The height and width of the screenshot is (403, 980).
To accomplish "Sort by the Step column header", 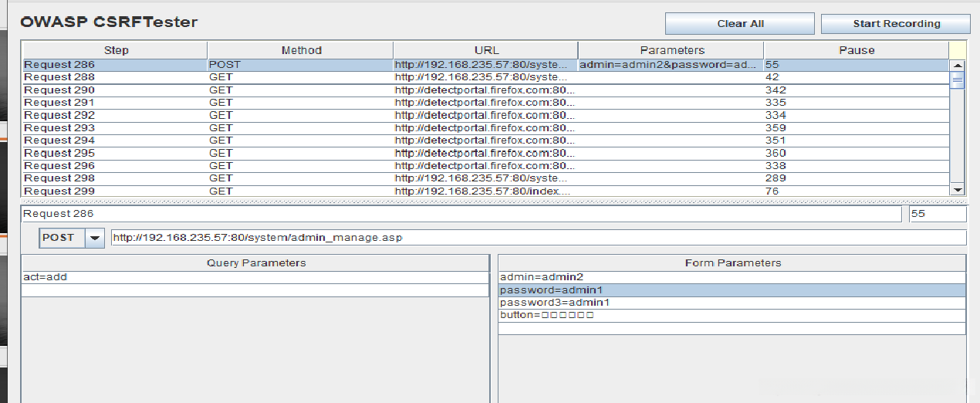I will coord(115,50).
